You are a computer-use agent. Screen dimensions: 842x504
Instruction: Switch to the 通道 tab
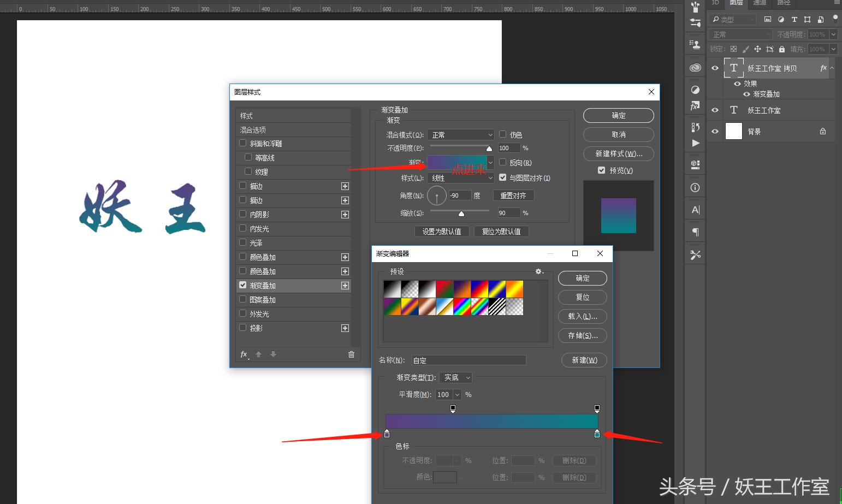tap(758, 3)
